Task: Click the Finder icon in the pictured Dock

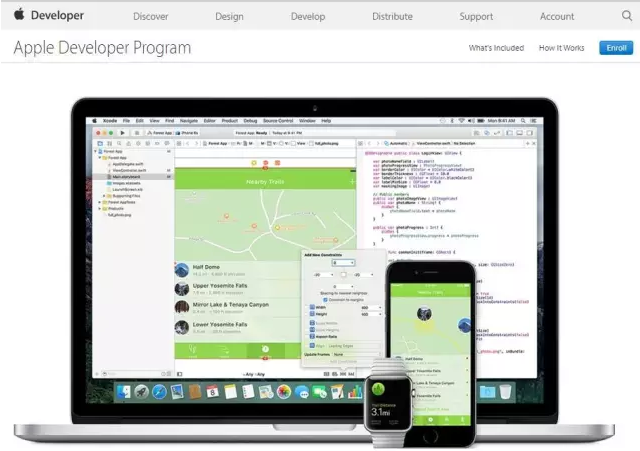Action: pos(123,392)
